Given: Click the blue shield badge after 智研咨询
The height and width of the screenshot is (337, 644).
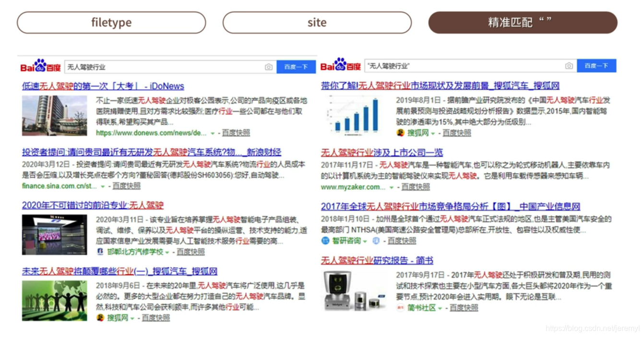Looking at the screenshot, I should coord(376,241).
